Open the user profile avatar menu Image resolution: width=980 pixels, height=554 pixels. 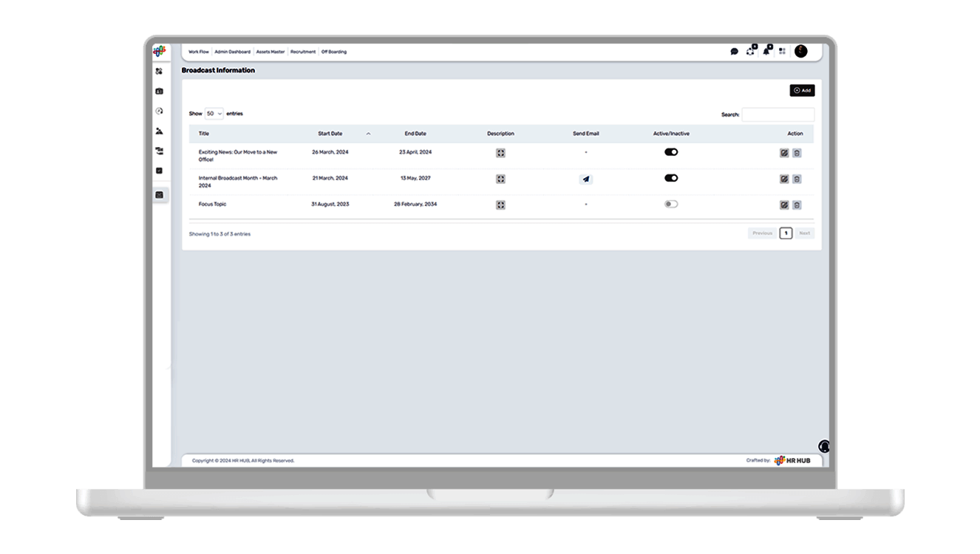click(x=800, y=51)
